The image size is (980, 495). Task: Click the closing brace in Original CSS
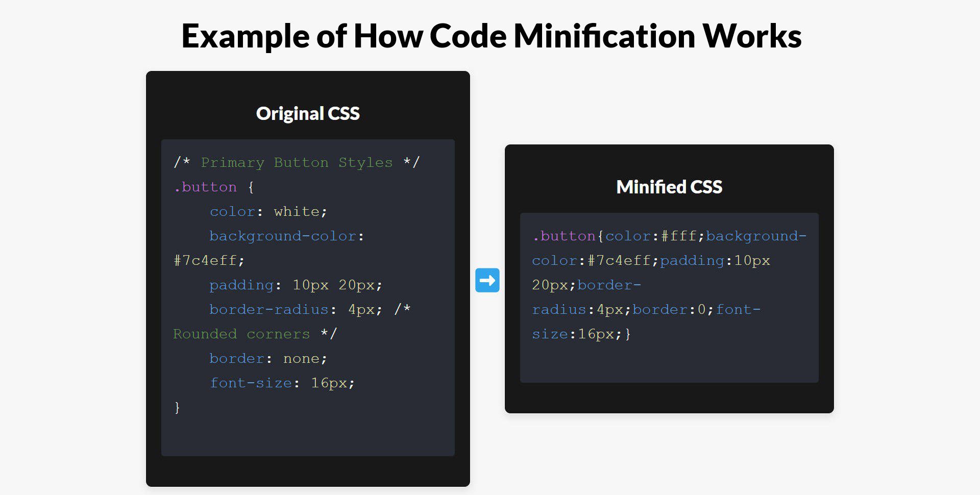click(177, 407)
